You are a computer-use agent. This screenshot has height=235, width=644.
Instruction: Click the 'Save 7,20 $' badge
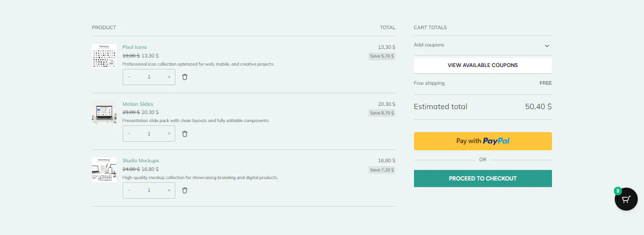tap(382, 170)
